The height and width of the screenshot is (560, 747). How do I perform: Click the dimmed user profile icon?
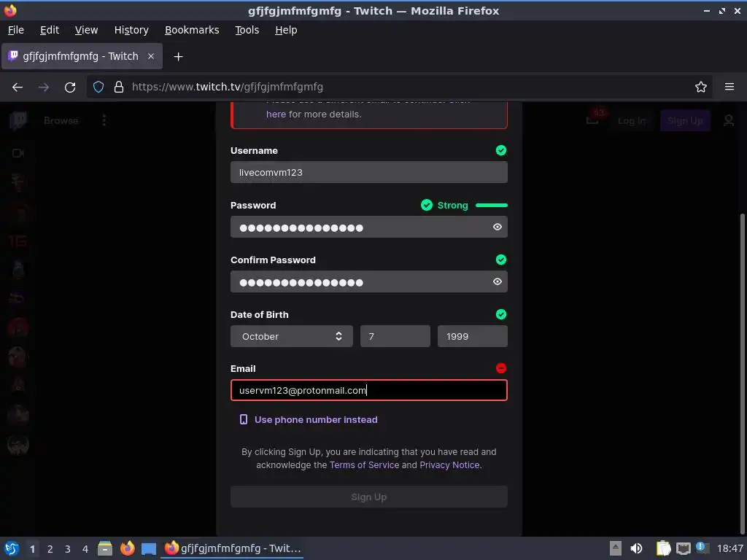(729, 120)
